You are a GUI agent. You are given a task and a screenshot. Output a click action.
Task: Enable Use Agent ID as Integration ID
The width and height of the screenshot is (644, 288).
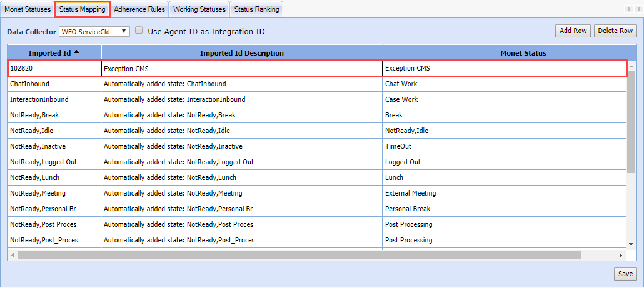pos(139,31)
